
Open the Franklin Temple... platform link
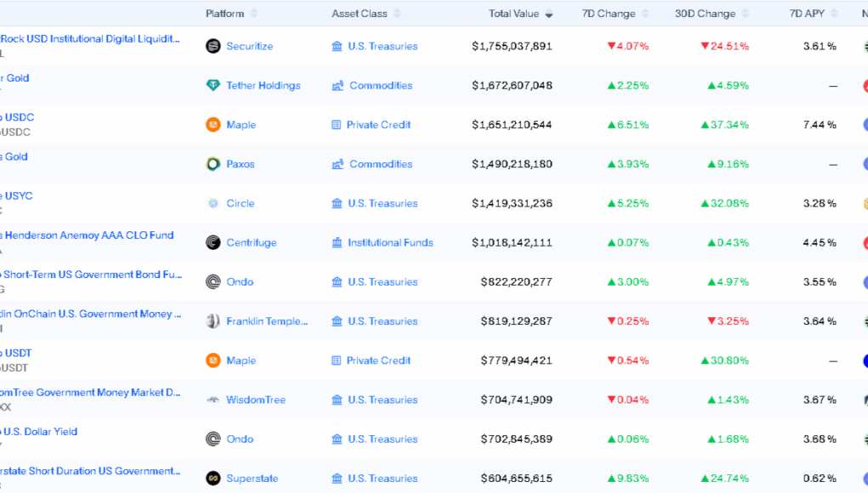tap(266, 321)
